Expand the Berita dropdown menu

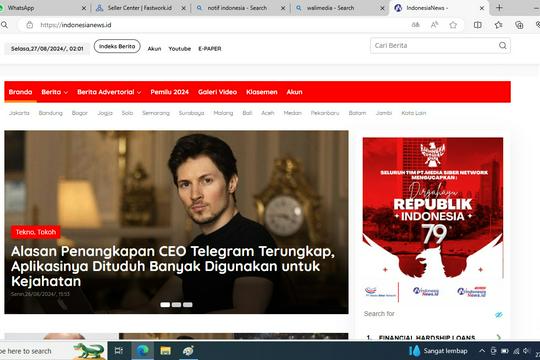[x=54, y=92]
